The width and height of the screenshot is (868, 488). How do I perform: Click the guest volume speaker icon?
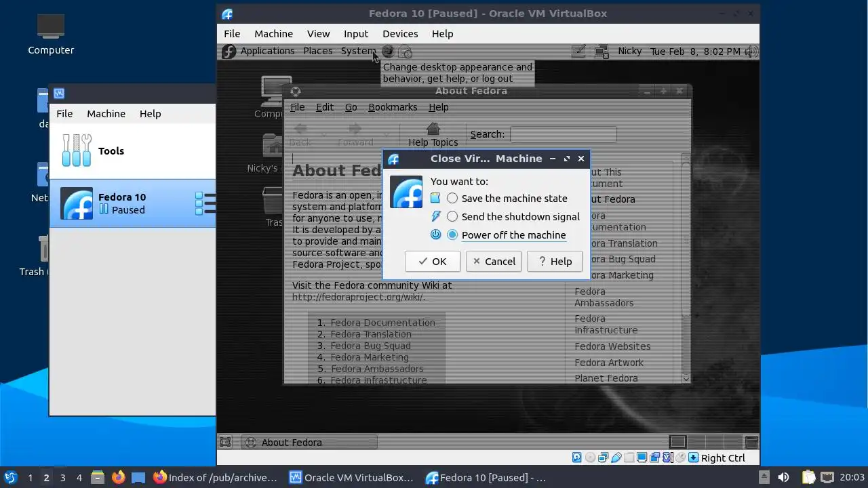(751, 52)
